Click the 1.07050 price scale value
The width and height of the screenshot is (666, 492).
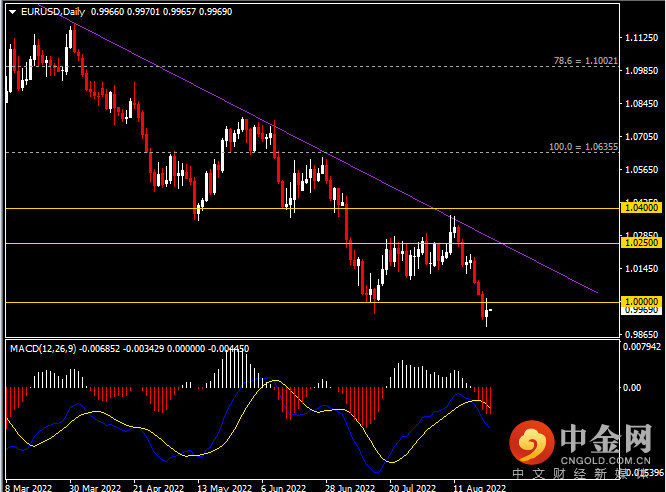(641, 137)
